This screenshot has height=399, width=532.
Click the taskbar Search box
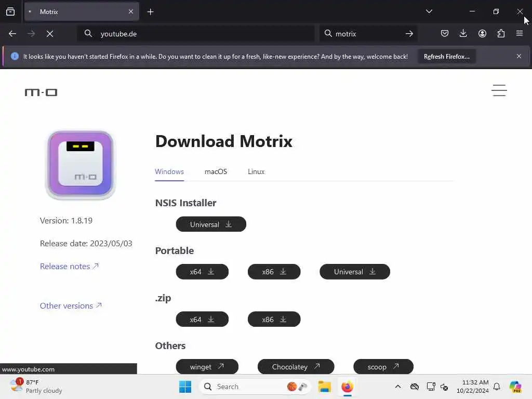pyautogui.click(x=255, y=387)
